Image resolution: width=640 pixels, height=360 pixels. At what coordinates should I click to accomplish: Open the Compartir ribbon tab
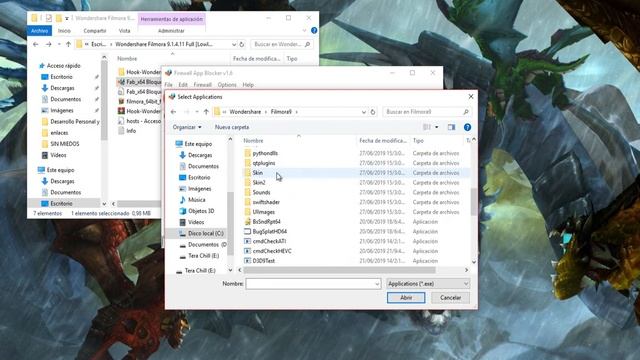[x=95, y=31]
